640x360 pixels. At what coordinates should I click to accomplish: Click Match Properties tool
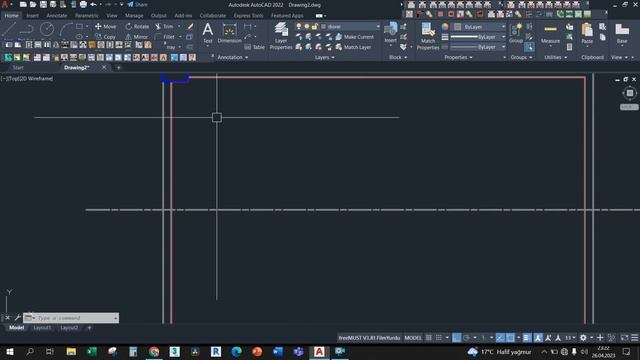(428, 36)
